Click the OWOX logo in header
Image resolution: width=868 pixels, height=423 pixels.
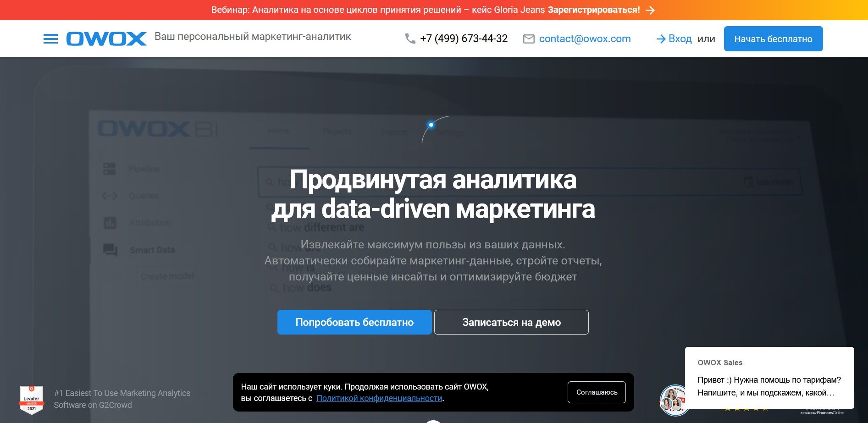(106, 39)
